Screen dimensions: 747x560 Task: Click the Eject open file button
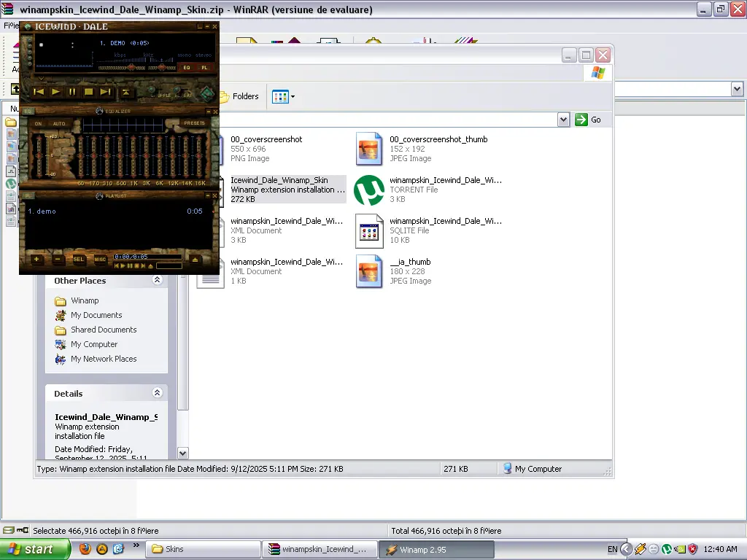pos(125,92)
